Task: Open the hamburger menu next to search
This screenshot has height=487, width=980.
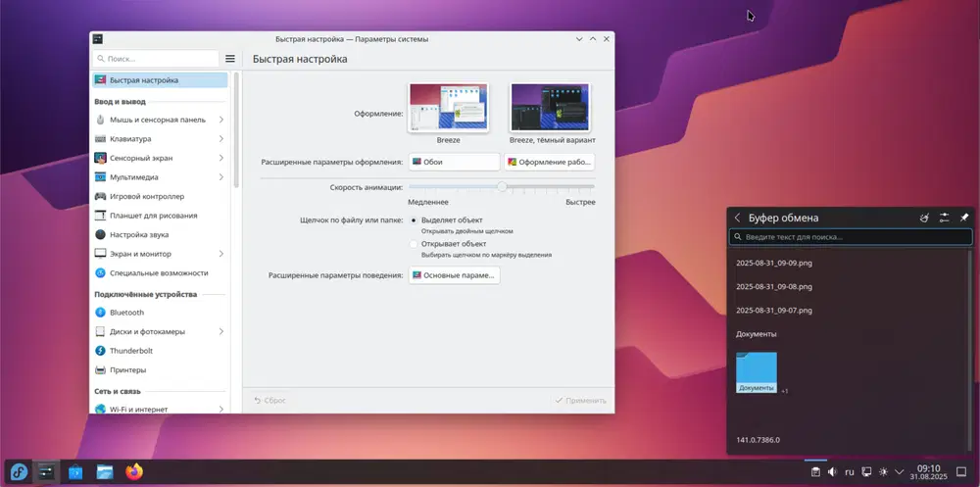Action: [x=230, y=58]
